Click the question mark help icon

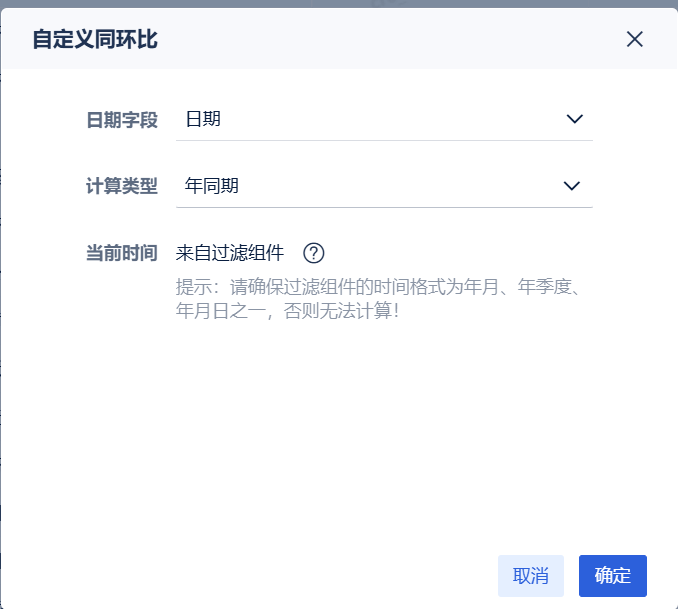[314, 253]
